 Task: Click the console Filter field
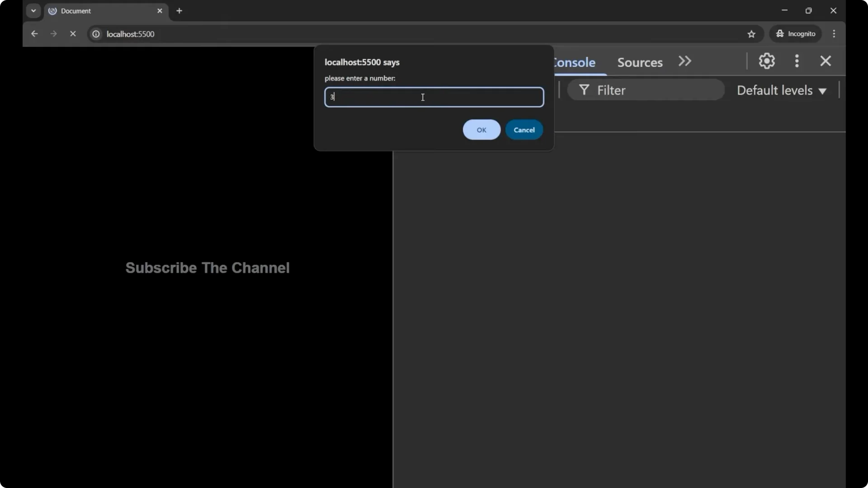[x=646, y=90]
